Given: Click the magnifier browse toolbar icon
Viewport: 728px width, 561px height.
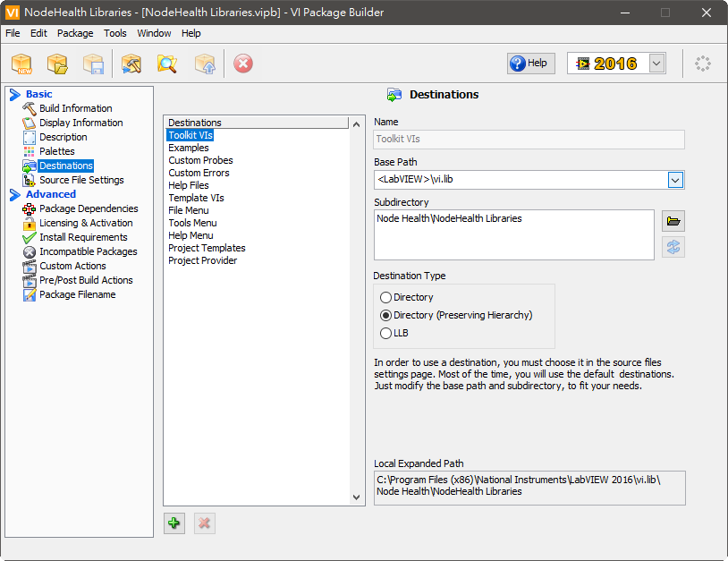Looking at the screenshot, I should [167, 64].
